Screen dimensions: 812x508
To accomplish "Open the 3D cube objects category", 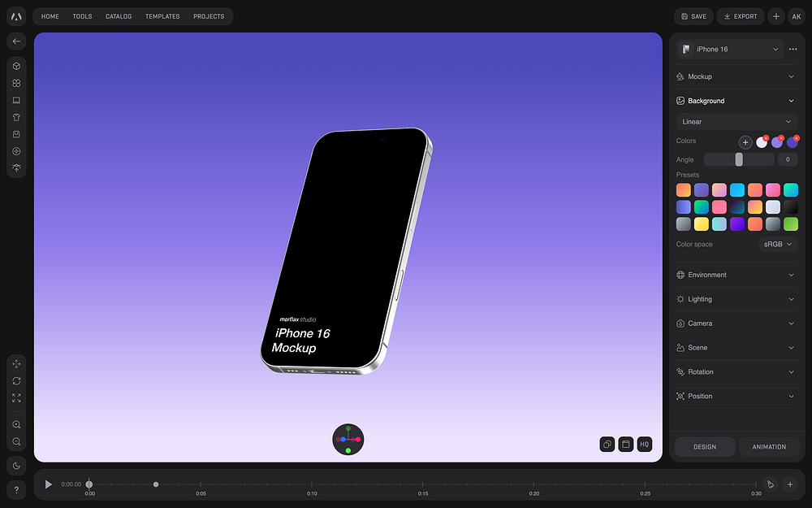I will [16, 67].
